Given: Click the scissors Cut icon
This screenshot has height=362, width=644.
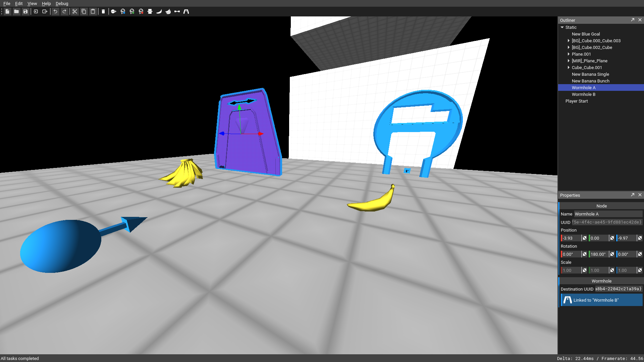Looking at the screenshot, I should 75,11.
